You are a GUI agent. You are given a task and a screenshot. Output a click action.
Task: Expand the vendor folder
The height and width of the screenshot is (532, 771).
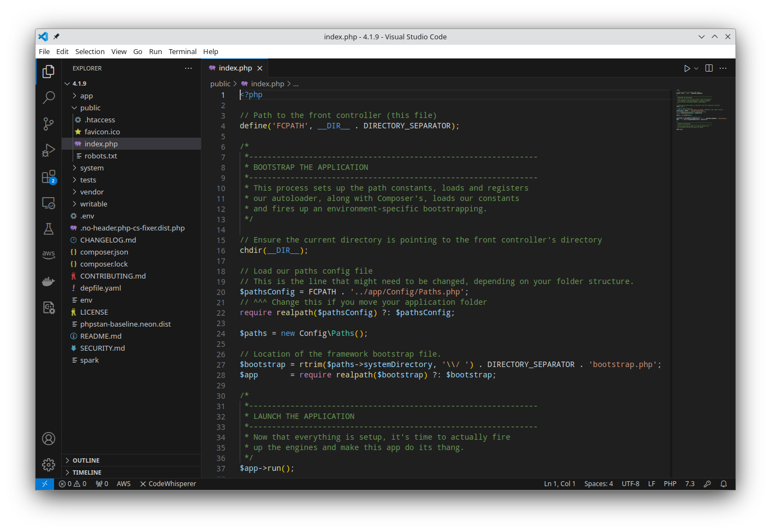tap(131, 192)
